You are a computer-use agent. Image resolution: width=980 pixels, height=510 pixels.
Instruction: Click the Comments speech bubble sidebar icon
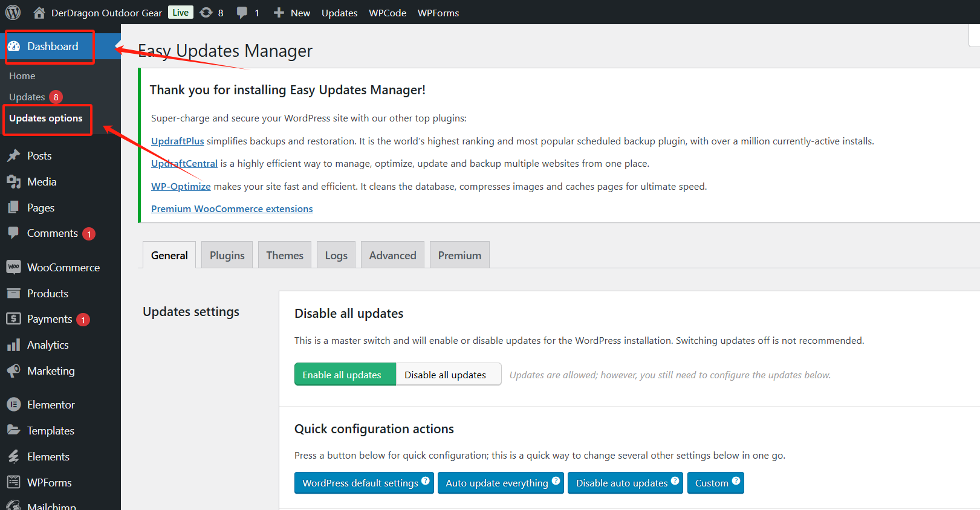pyautogui.click(x=14, y=233)
